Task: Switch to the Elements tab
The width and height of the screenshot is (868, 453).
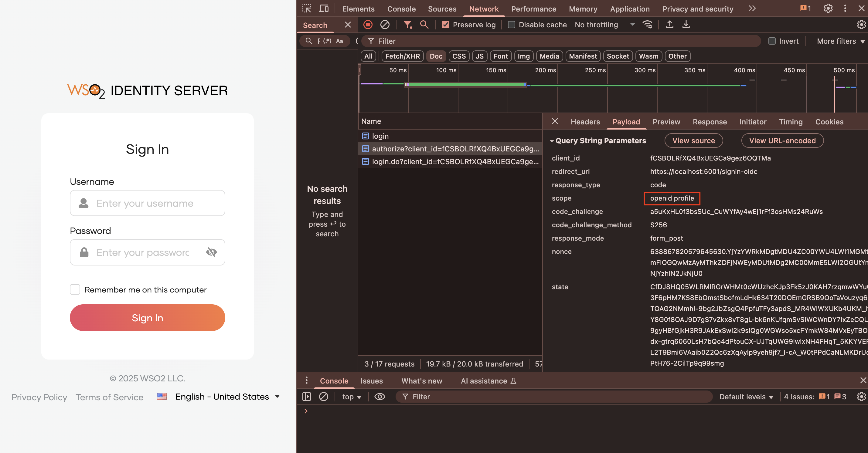Action: [358, 9]
